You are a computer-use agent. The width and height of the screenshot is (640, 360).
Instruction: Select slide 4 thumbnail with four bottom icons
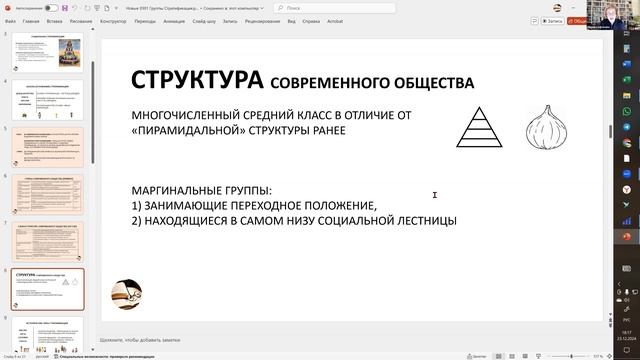47,100
